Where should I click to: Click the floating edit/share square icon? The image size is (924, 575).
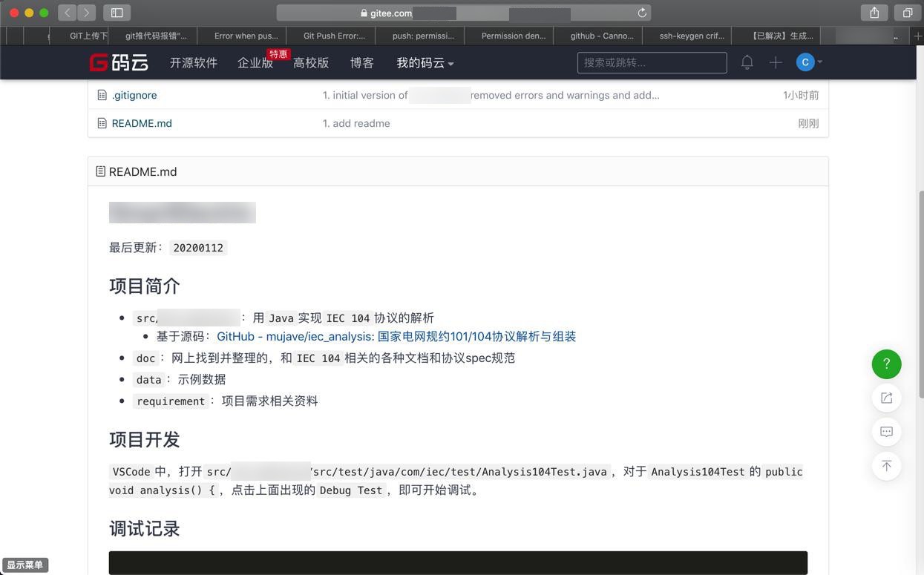[886, 398]
